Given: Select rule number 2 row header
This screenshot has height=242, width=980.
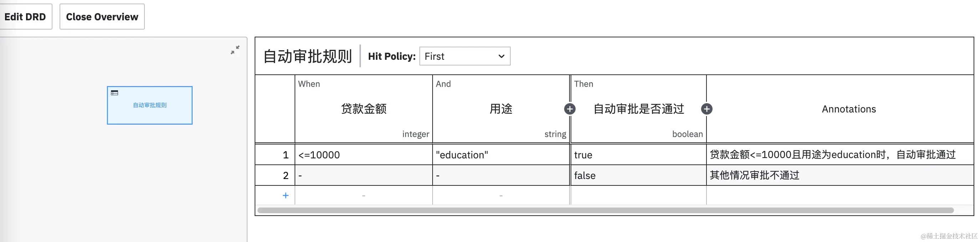Looking at the screenshot, I should point(275,175).
